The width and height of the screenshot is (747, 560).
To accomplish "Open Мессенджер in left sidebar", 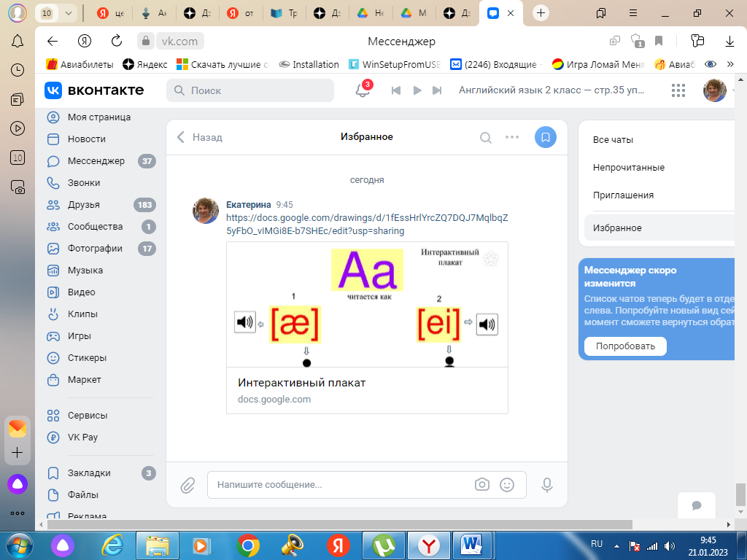I will tap(96, 161).
